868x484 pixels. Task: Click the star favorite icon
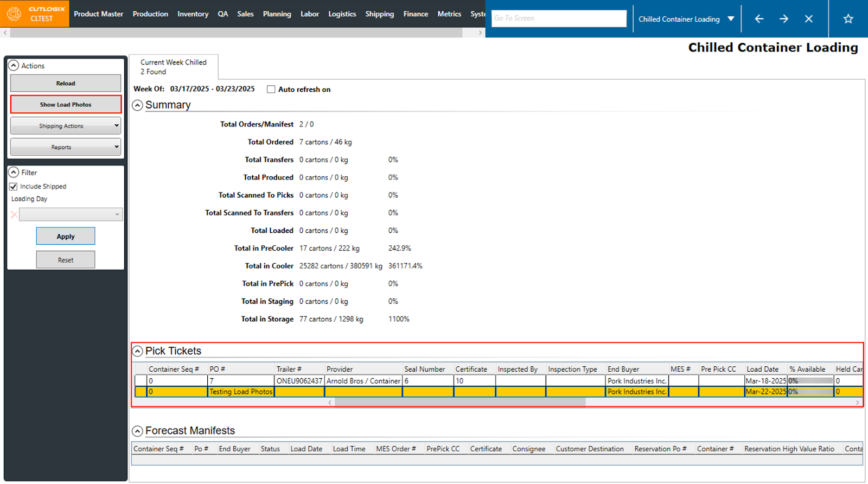848,19
